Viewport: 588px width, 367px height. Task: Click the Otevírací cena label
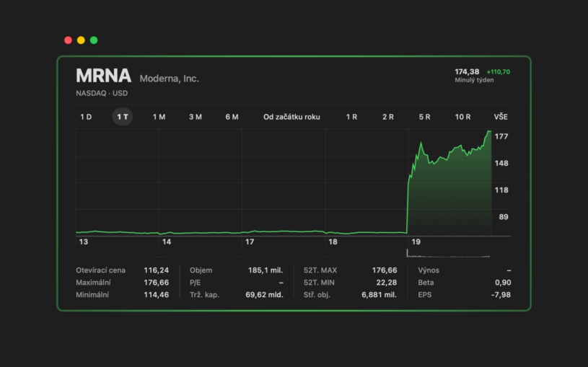100,270
